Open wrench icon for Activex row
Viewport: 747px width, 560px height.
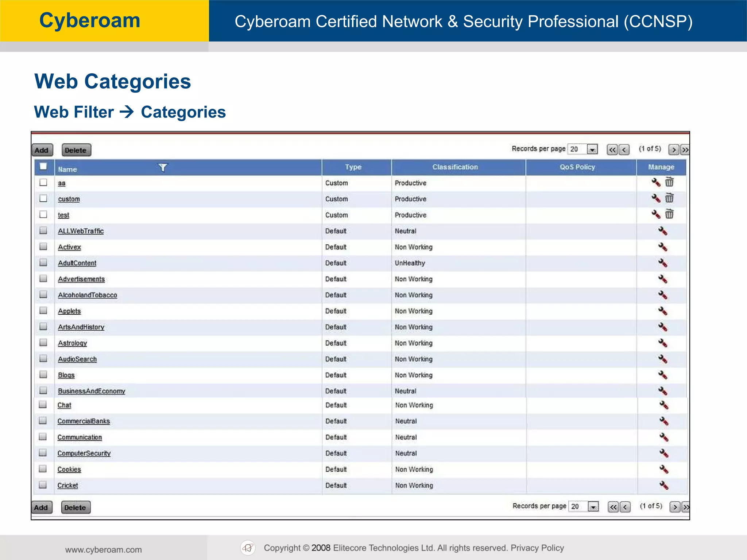tap(663, 247)
